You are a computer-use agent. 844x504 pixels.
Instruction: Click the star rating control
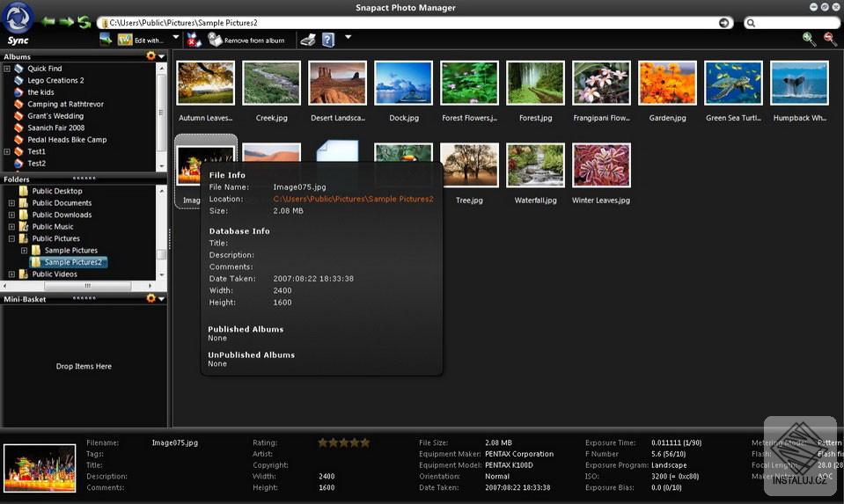pos(343,442)
